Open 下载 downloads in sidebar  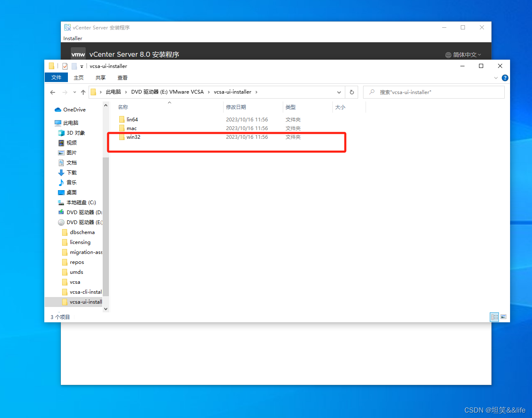pos(71,173)
